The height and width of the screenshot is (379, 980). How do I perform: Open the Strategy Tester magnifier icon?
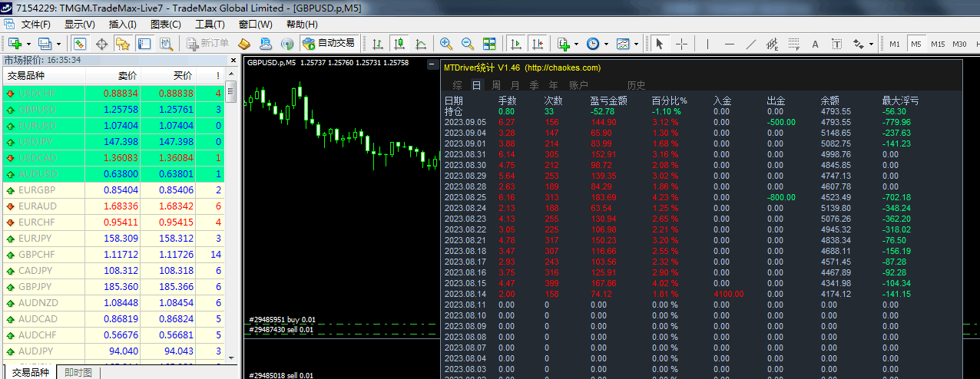[166, 44]
